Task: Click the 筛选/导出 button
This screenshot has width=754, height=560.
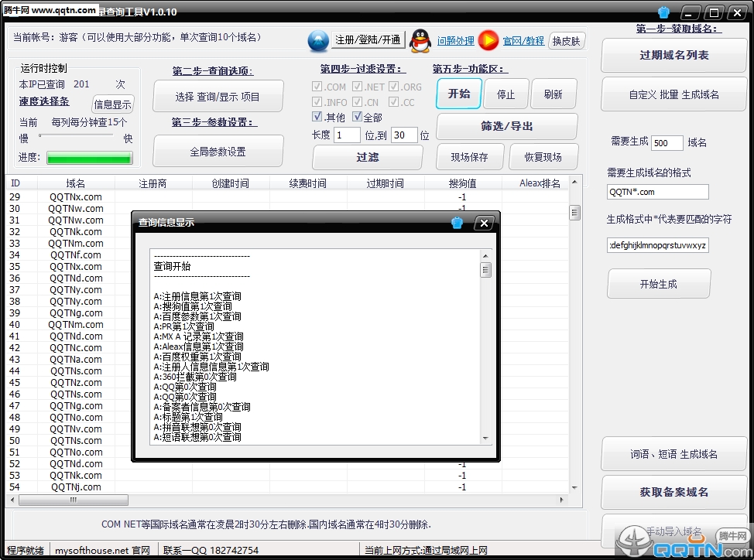Action: click(x=506, y=126)
